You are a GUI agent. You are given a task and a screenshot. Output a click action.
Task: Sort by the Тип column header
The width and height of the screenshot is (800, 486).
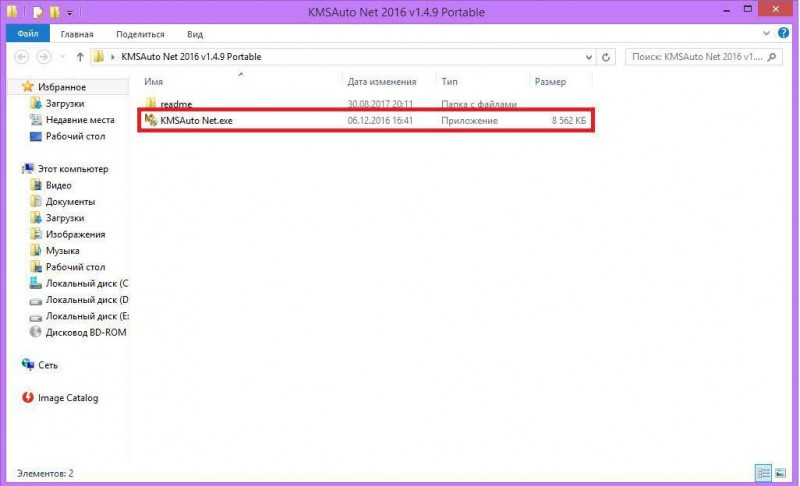[x=449, y=82]
